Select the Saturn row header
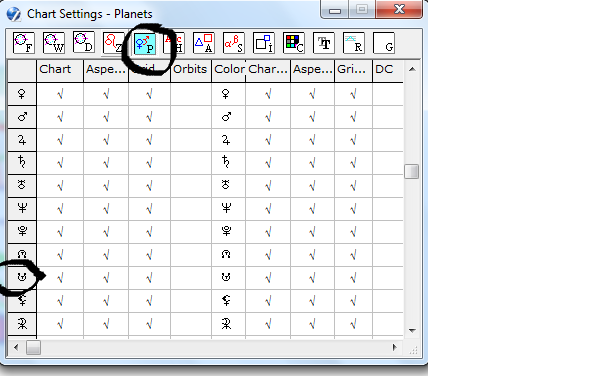Screen dimensions: 614x376 click(22, 163)
